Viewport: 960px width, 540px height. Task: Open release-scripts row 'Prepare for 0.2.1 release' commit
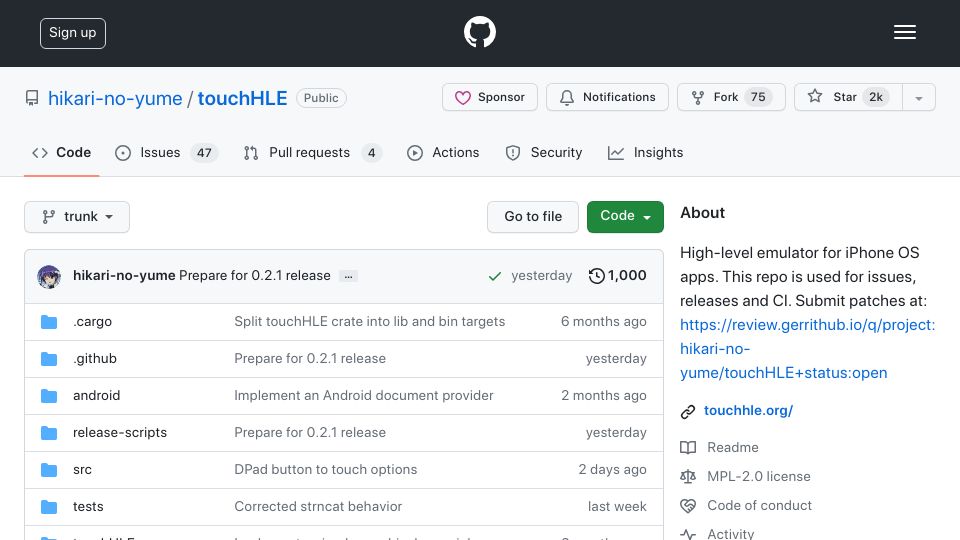click(x=310, y=433)
